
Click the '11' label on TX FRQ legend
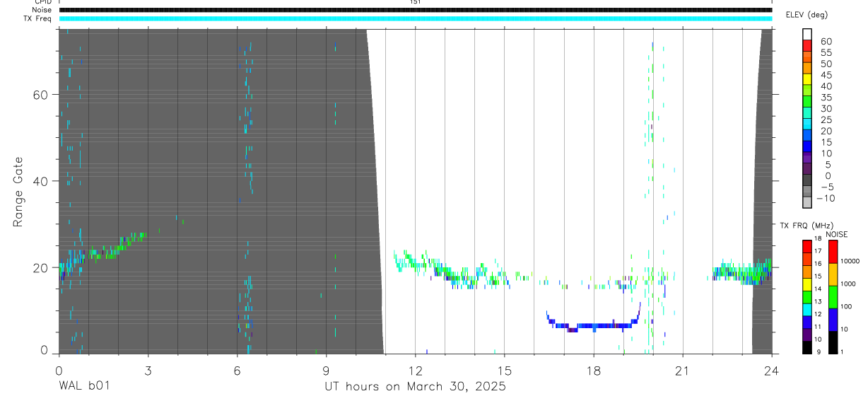818,327
